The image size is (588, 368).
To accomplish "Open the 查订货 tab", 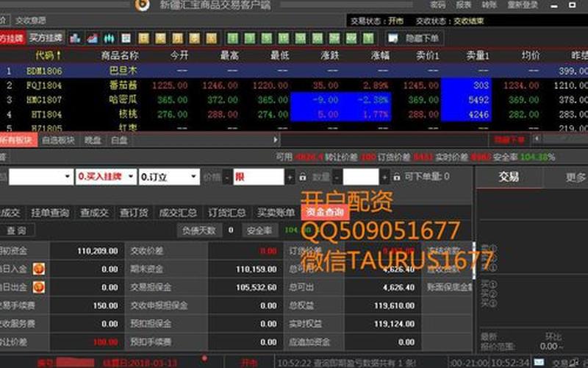I will tap(134, 213).
